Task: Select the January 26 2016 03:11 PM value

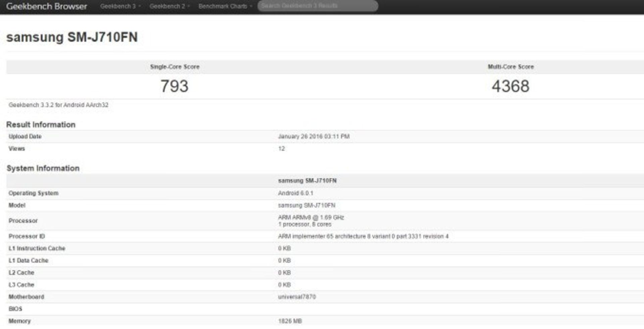Action: coord(314,137)
